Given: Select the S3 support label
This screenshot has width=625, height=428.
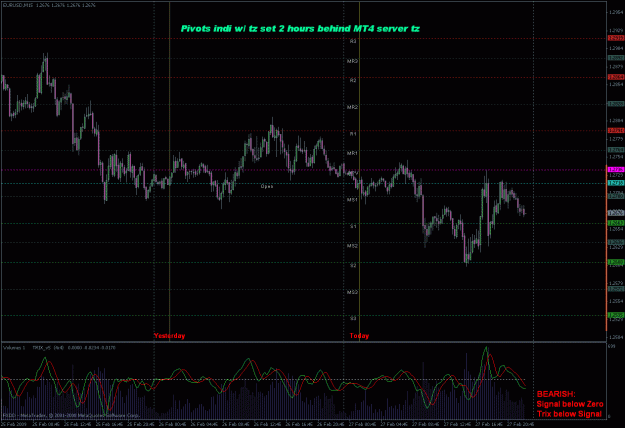Looking at the screenshot, I should click(x=353, y=318).
